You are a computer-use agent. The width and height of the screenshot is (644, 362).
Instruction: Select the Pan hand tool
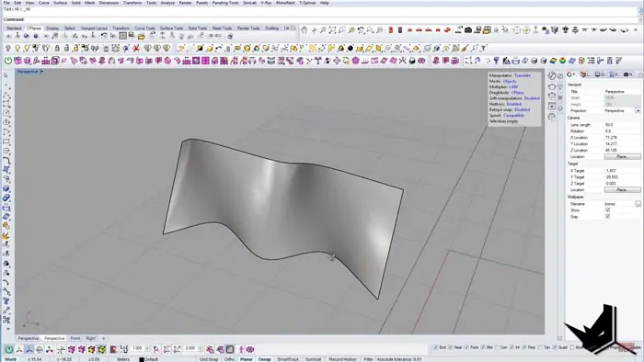(x=304, y=30)
